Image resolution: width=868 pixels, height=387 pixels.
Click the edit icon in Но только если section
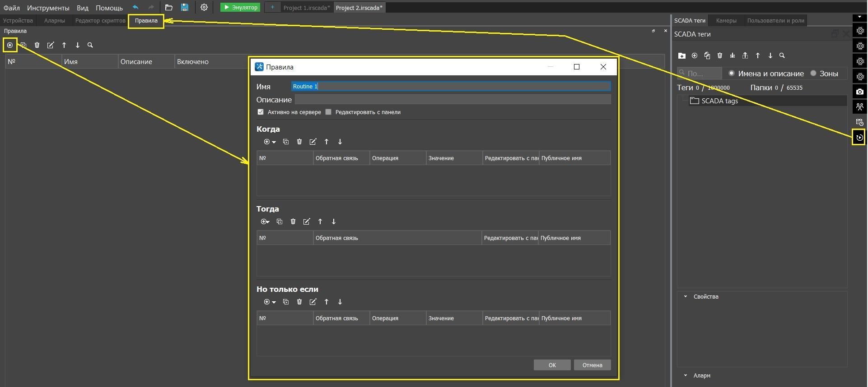pyautogui.click(x=313, y=302)
